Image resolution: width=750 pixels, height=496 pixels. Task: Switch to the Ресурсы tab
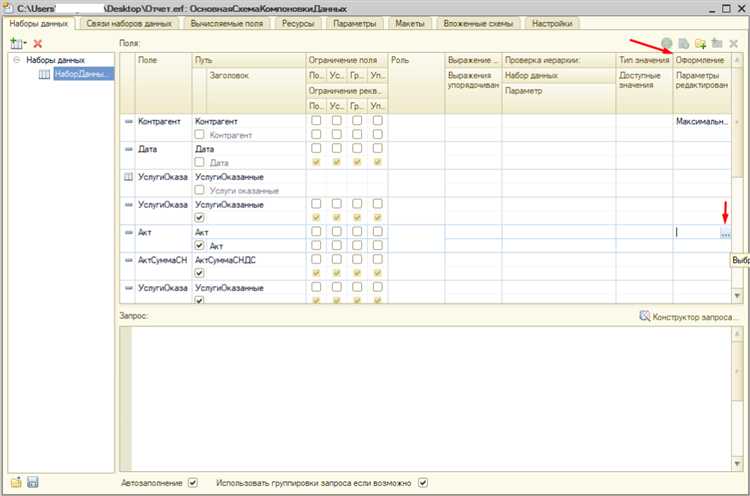pos(298,23)
